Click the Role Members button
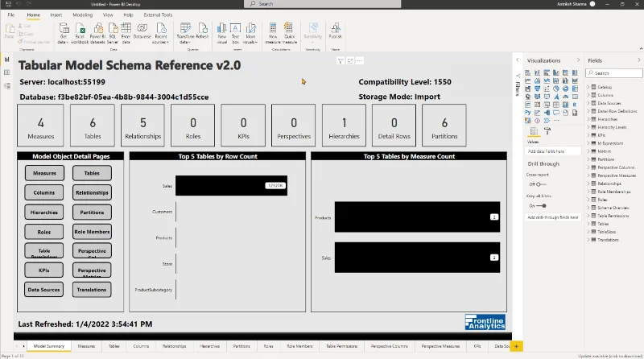This screenshot has width=644, height=359. click(92, 232)
